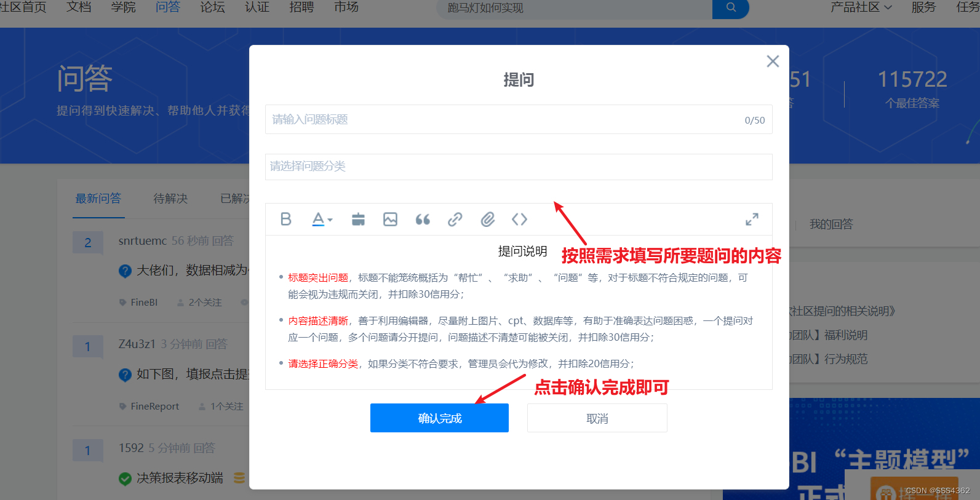Open user Z4u3z1's question entry

[x=137, y=344]
